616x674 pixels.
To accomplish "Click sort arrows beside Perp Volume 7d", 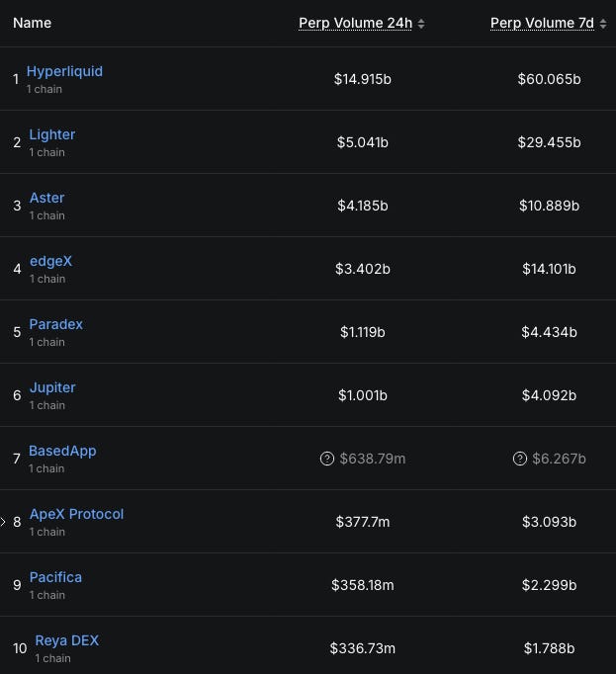I will 603,24.
